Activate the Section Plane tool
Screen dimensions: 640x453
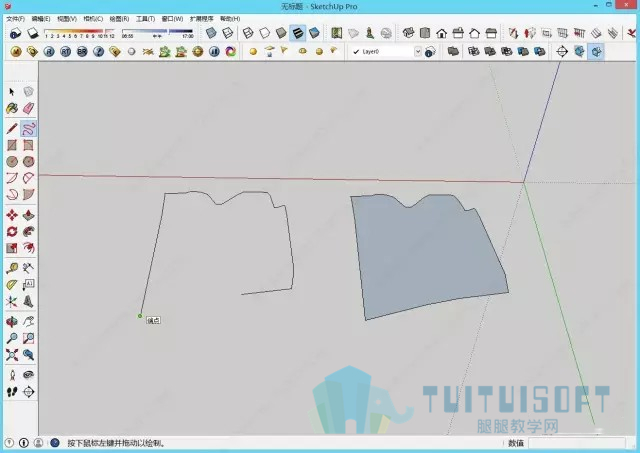click(x=28, y=392)
